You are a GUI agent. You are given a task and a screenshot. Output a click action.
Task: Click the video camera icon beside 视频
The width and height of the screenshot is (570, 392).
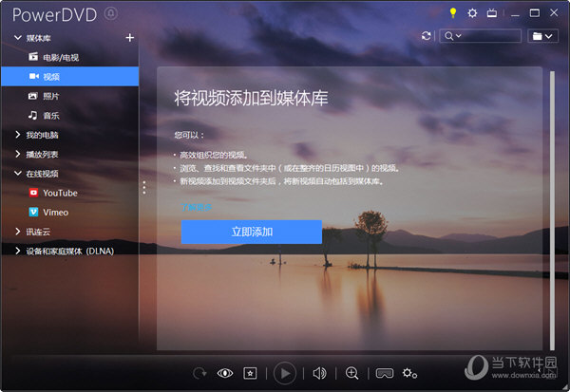[x=34, y=76]
